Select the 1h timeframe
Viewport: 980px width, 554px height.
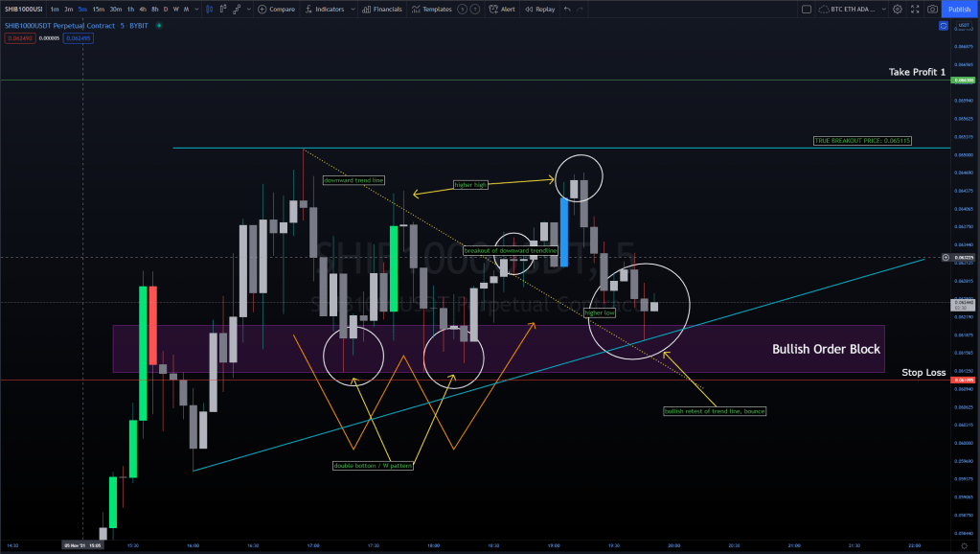(130, 10)
